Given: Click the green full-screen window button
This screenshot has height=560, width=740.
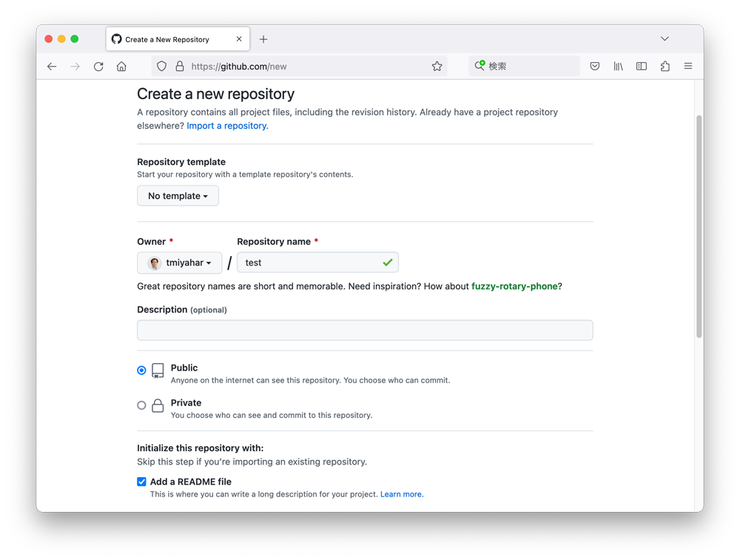Looking at the screenshot, I should coord(75,39).
